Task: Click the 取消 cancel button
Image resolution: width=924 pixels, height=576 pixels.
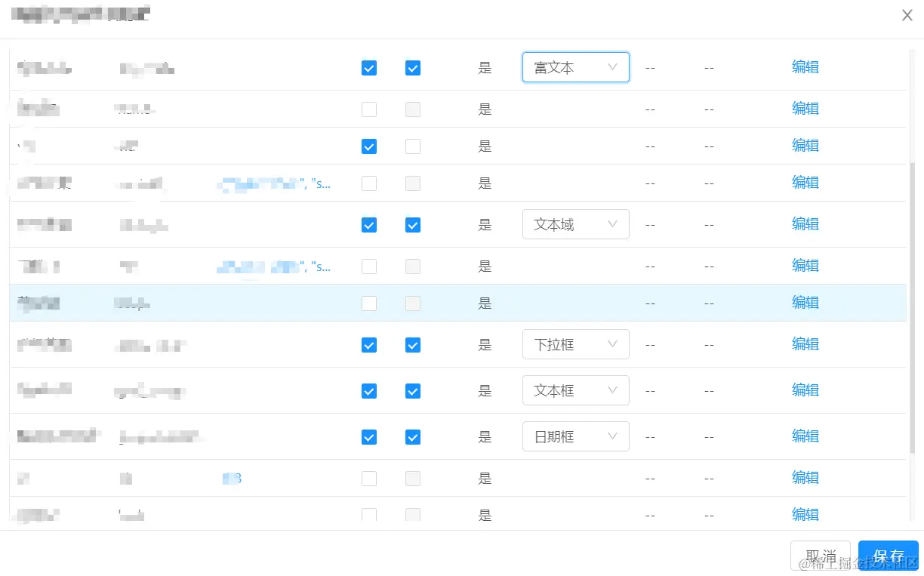Action: point(821,556)
